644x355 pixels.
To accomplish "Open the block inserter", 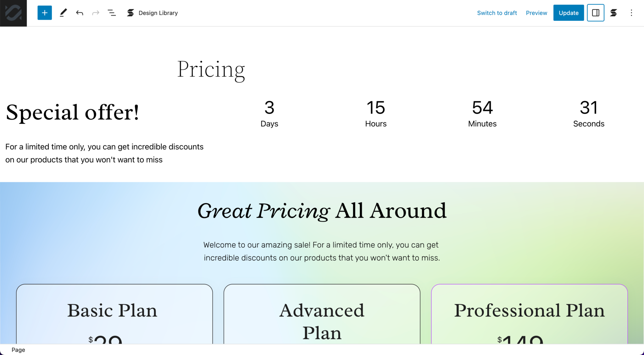I will pyautogui.click(x=44, y=13).
